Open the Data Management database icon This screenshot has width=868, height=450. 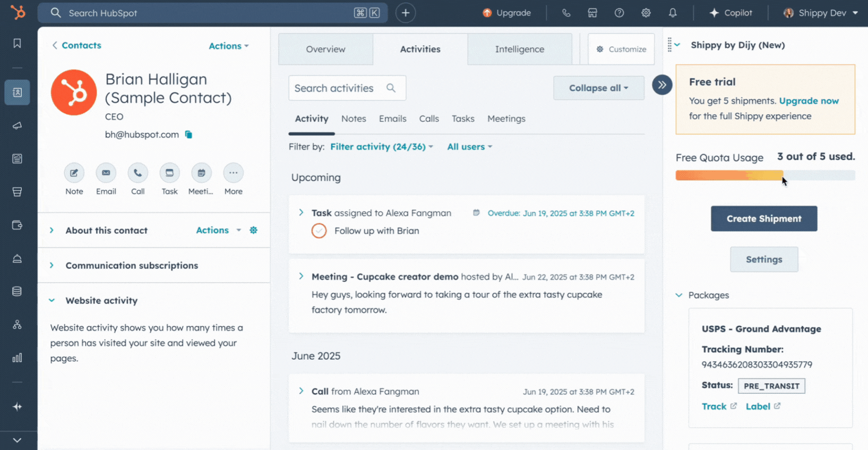click(17, 291)
